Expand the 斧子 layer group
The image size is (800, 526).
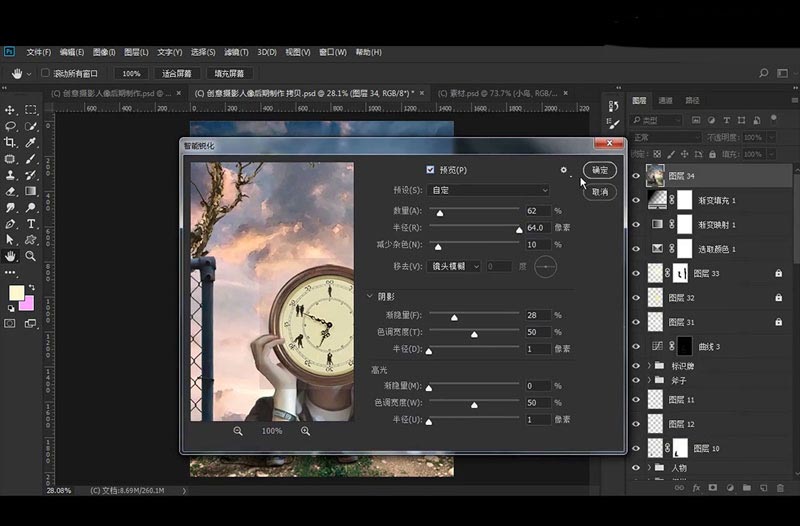(x=649, y=380)
